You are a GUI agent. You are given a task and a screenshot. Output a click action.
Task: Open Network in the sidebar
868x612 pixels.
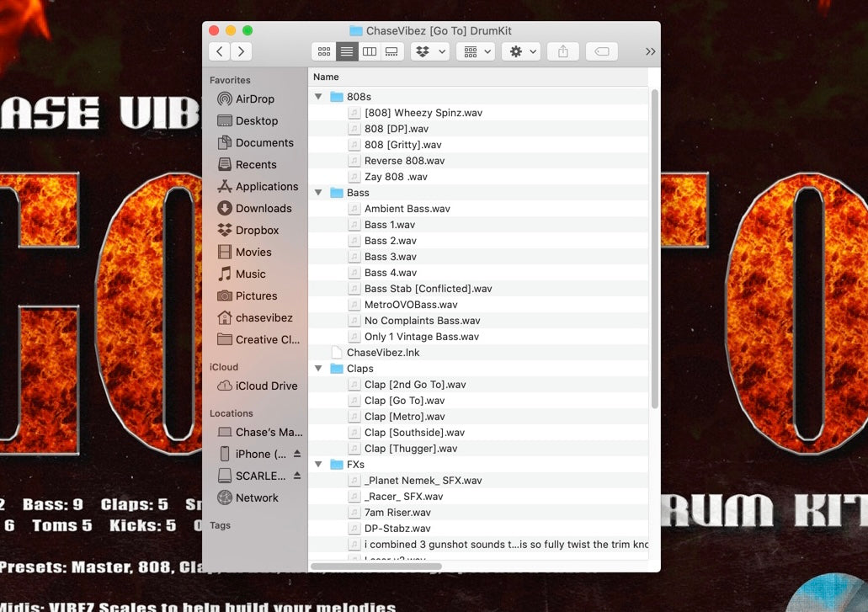tap(248, 498)
